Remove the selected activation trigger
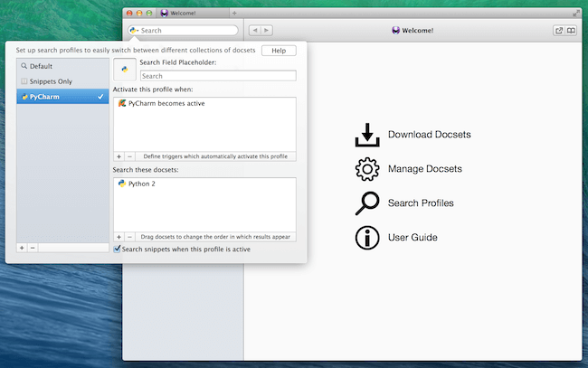Screen dimensions: 588x368 pos(129,156)
